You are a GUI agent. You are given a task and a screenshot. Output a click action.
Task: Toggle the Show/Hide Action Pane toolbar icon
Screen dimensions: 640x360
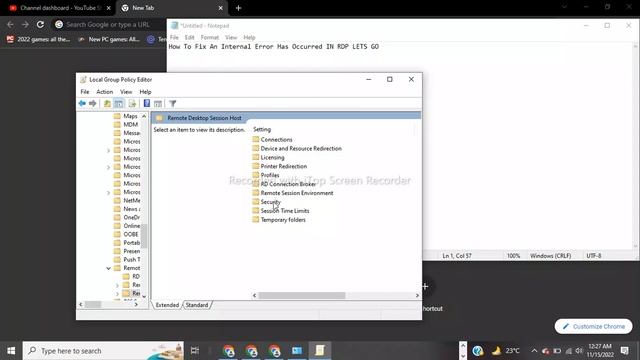point(158,104)
